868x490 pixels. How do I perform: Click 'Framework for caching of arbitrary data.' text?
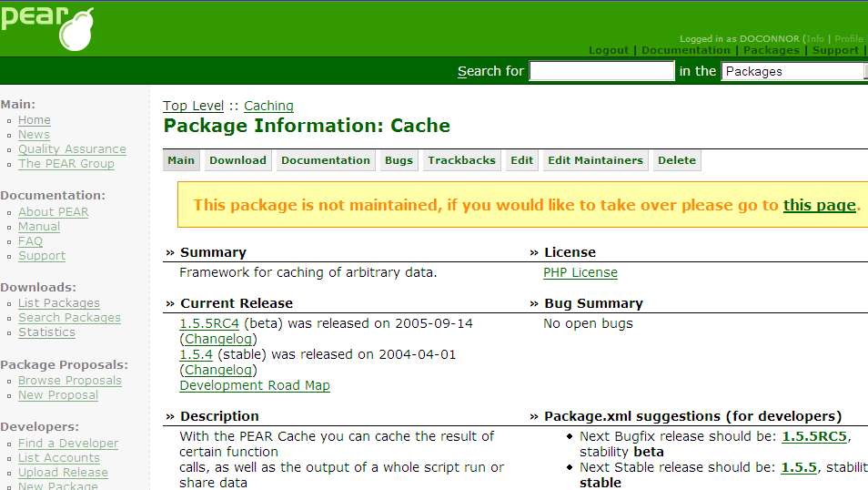point(308,272)
